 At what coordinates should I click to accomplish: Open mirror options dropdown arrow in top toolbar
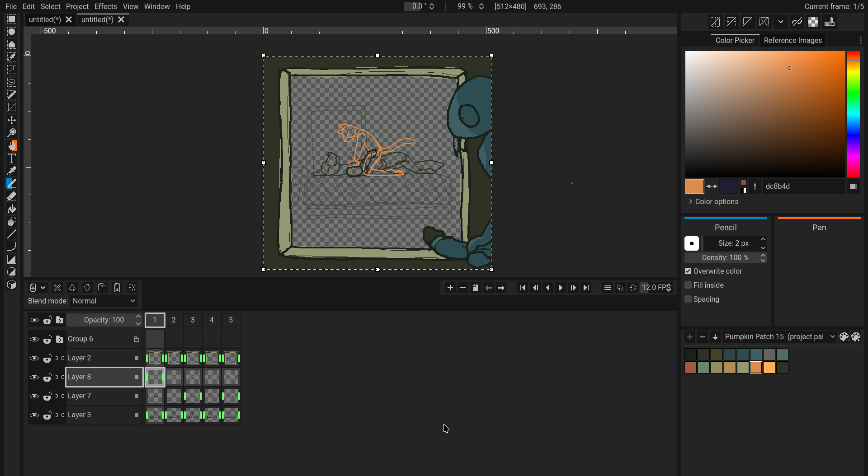[781, 22]
